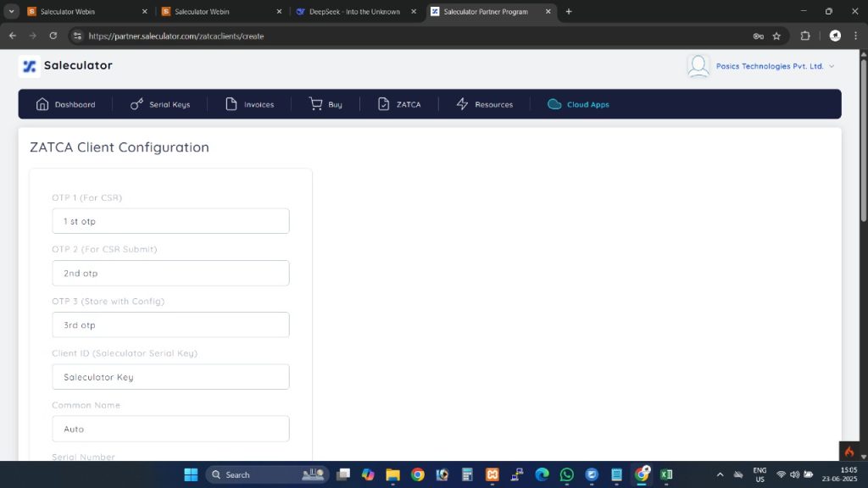Open the Invoices menu item
Image resolution: width=868 pixels, height=488 pixels.
click(250, 104)
